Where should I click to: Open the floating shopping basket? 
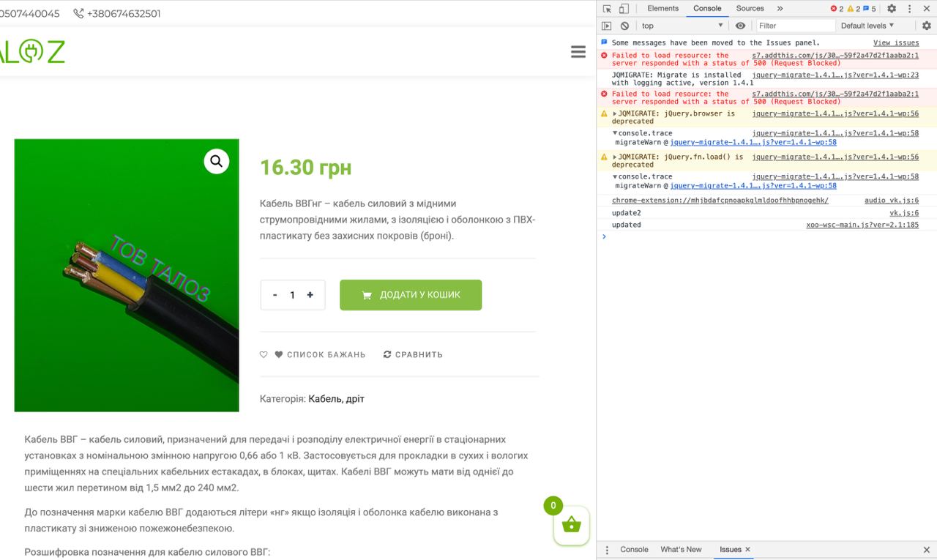click(572, 525)
